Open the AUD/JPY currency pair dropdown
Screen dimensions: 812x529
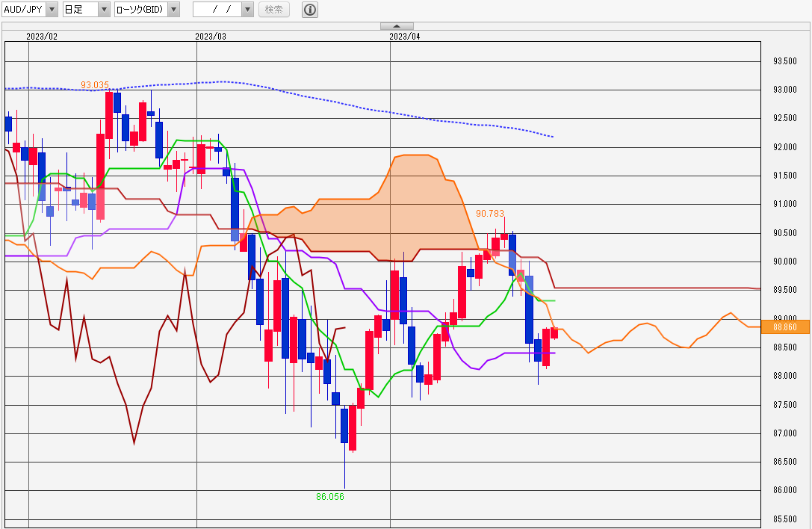point(30,9)
